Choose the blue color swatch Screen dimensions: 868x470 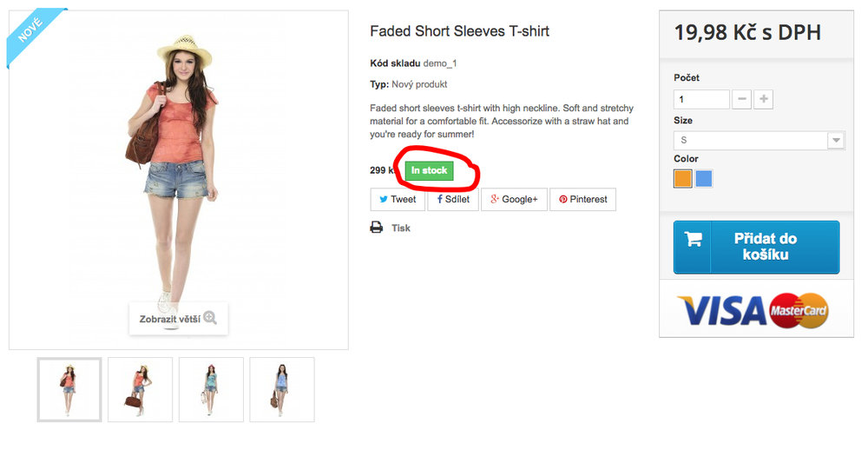coord(704,179)
